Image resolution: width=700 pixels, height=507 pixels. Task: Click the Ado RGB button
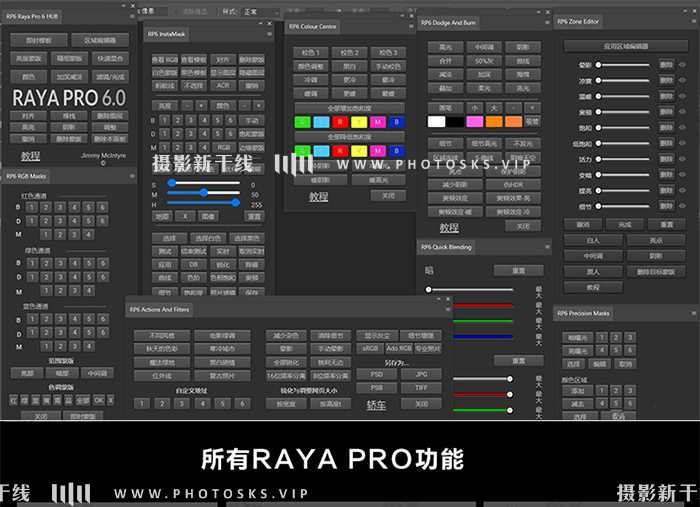click(399, 348)
